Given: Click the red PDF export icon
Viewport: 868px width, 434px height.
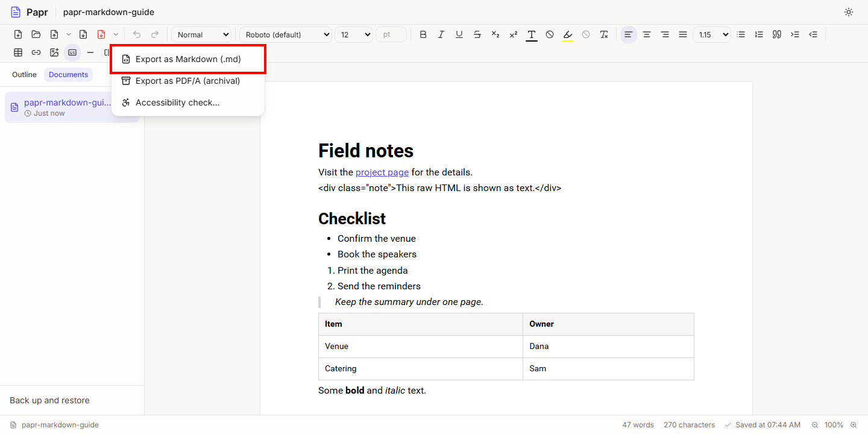Looking at the screenshot, I should click(101, 34).
